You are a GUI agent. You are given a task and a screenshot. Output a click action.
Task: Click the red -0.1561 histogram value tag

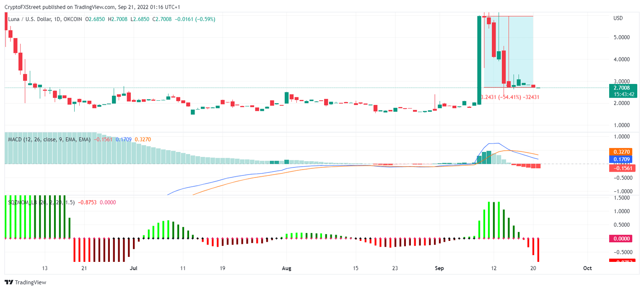click(622, 168)
